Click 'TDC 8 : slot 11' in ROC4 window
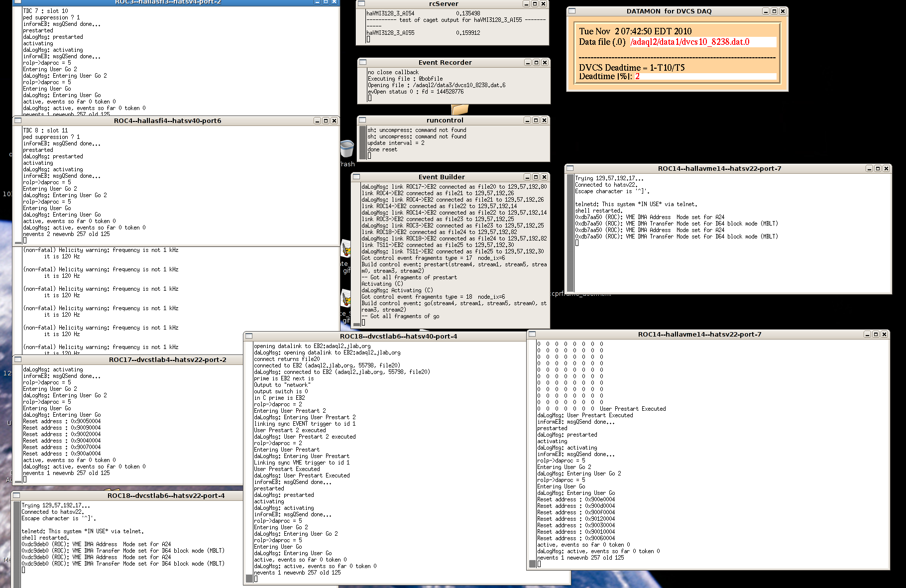906x588 pixels. 45,130
